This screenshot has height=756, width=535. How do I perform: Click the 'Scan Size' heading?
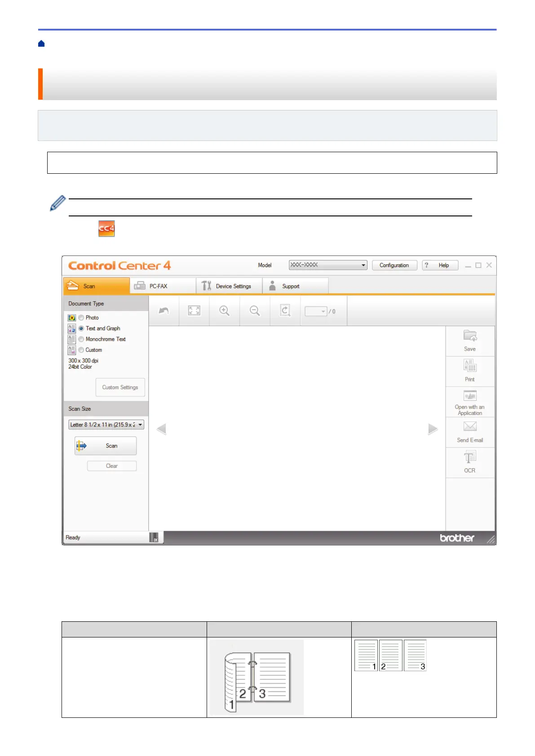coord(80,409)
